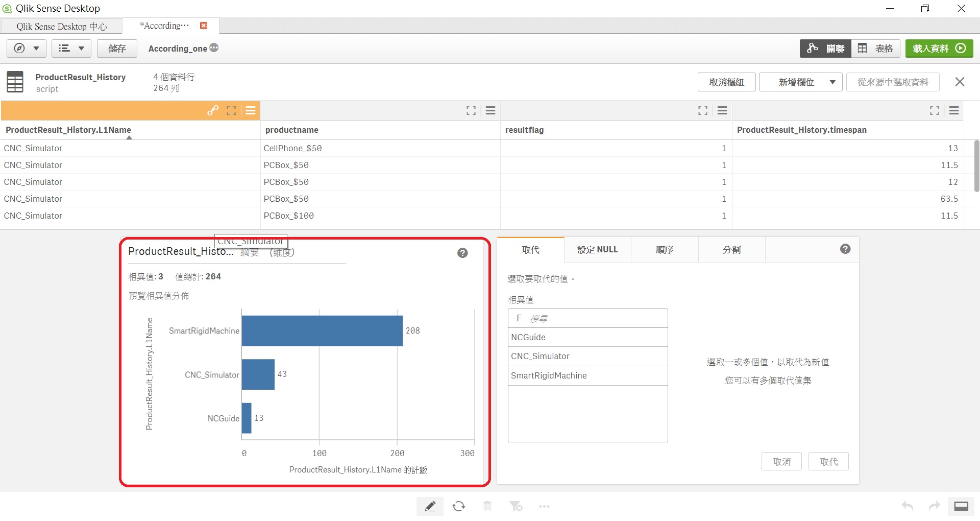The height and width of the screenshot is (521, 980).
Task: Click the 取代 replace button
Action: 828,461
